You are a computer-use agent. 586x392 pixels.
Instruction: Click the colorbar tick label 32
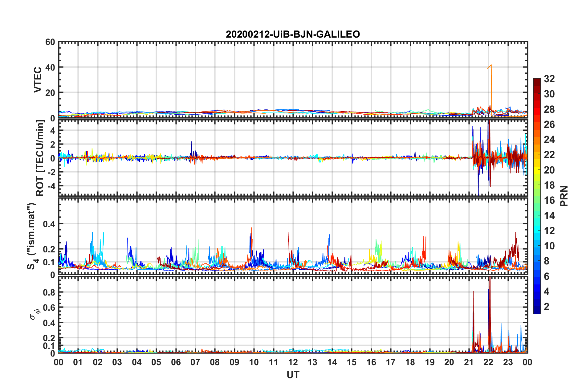pos(549,79)
